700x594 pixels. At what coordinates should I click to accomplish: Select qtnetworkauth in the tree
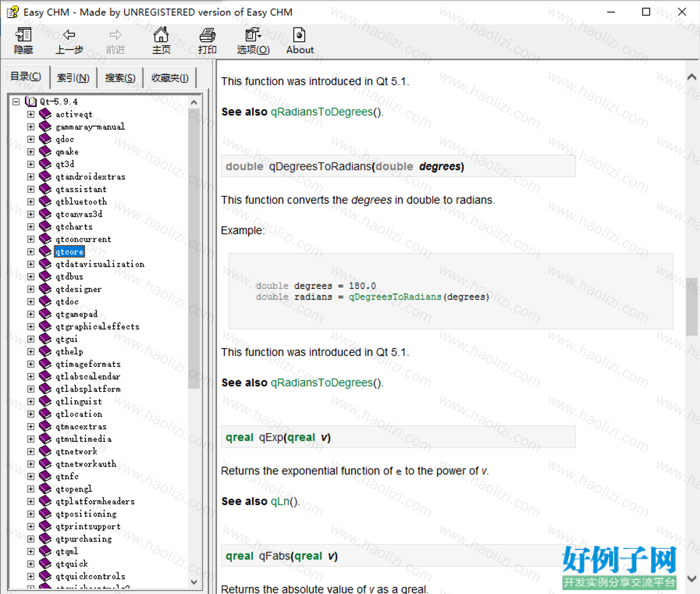86,464
